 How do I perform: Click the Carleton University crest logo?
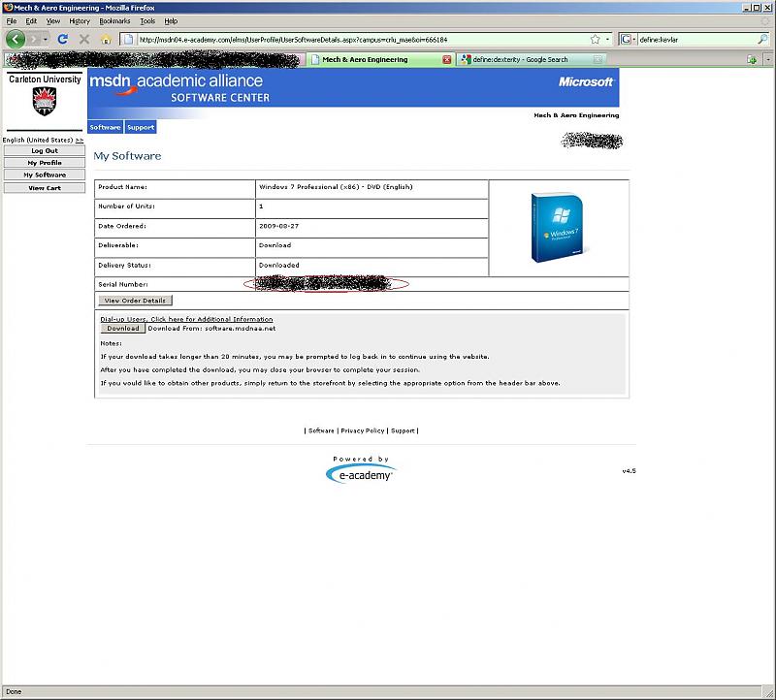(x=45, y=101)
